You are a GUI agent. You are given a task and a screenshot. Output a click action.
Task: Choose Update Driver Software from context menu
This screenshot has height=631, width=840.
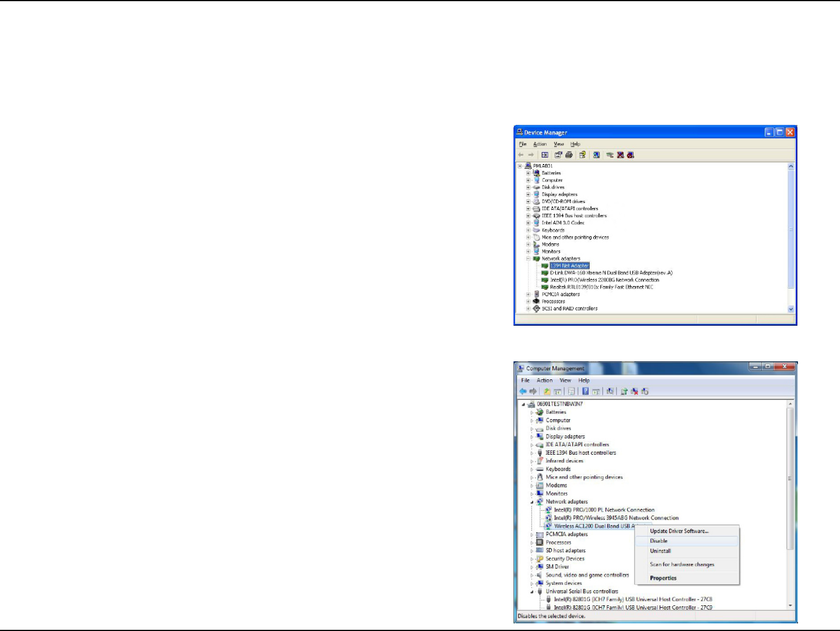tap(687, 531)
